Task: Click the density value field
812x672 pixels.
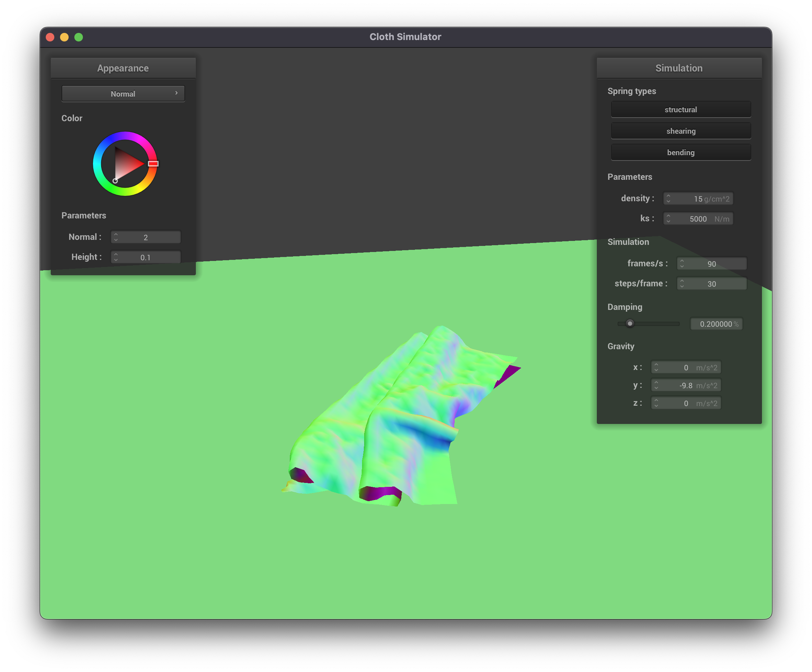Action: click(698, 199)
